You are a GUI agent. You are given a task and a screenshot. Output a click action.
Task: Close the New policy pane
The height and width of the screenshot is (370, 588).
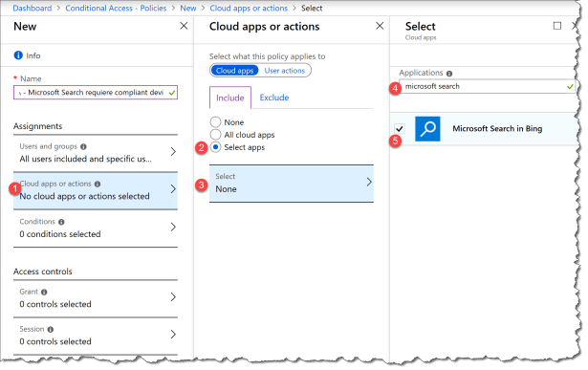(184, 26)
